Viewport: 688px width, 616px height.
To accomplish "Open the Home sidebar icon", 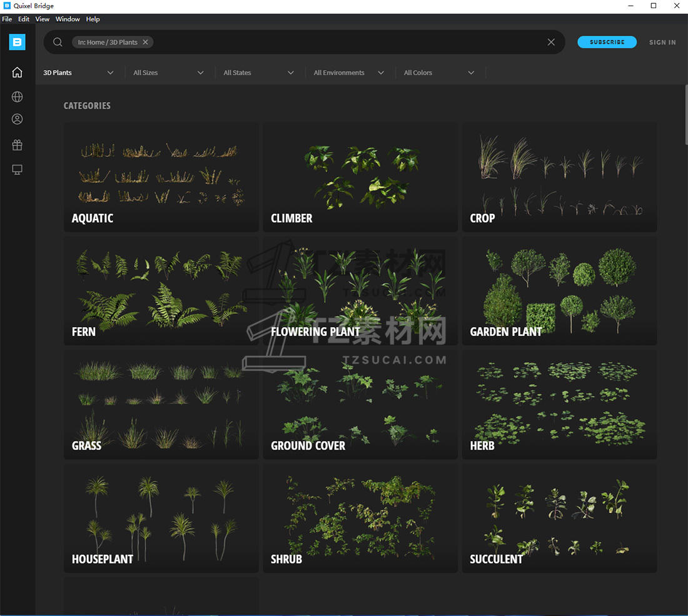I will (17, 73).
